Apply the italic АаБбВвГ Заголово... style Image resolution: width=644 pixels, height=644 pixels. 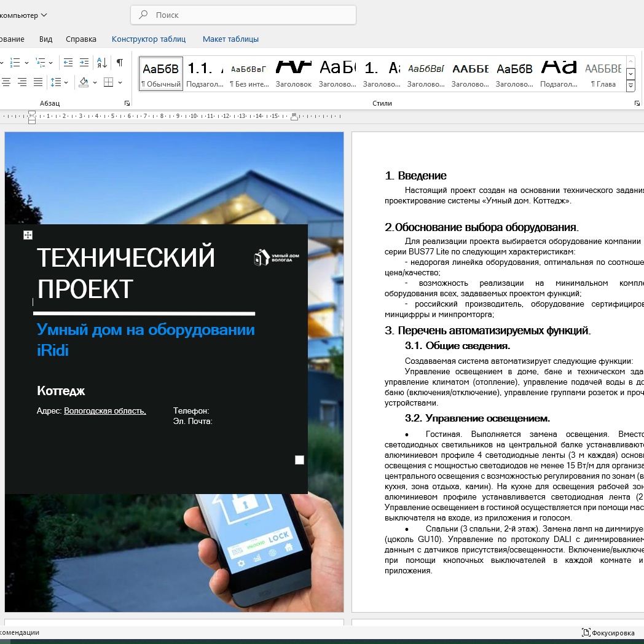tap(426, 74)
